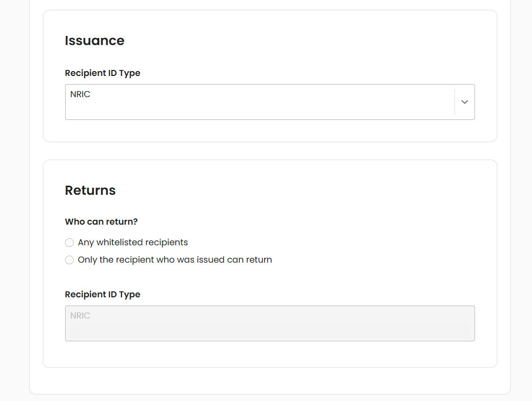Click the 'Recipient ID Type' label under Returns

pos(102,295)
